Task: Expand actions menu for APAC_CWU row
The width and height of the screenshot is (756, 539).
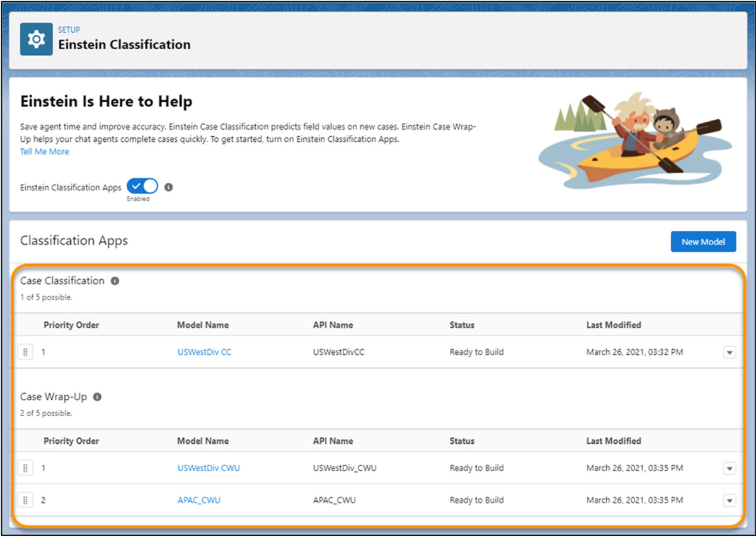Action: tap(729, 501)
